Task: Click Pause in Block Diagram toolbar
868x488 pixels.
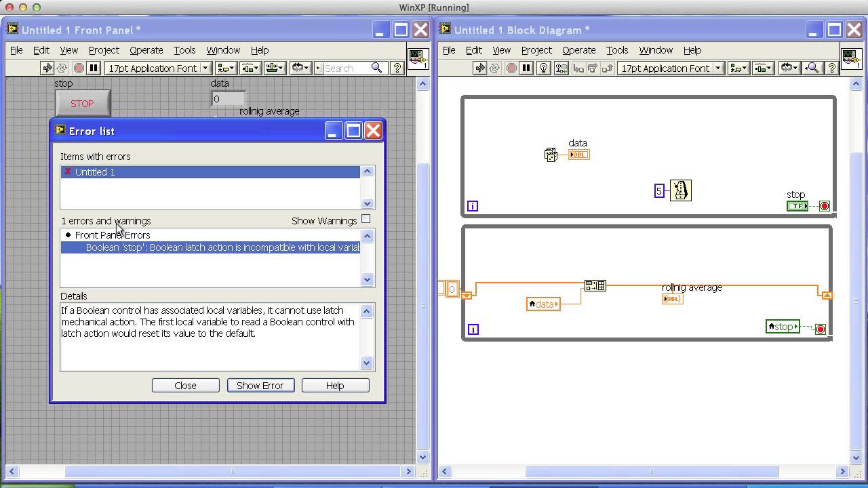Action: [x=526, y=68]
